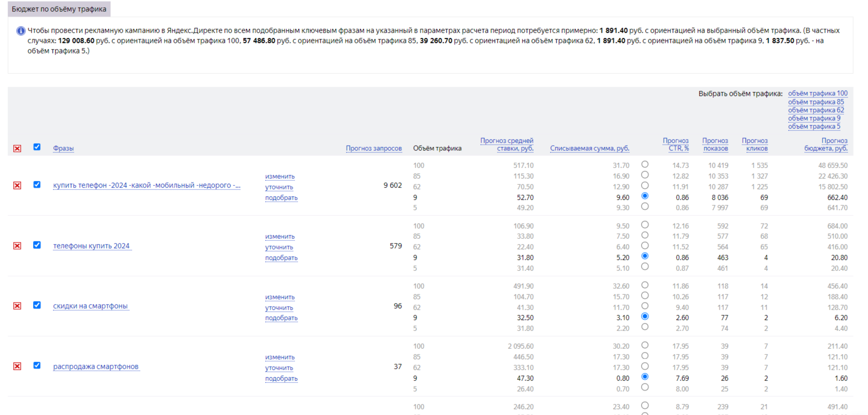The width and height of the screenshot is (868, 415).
Task: Click 'изменить' for 'скидки на смартфоны'
Action: [280, 297]
